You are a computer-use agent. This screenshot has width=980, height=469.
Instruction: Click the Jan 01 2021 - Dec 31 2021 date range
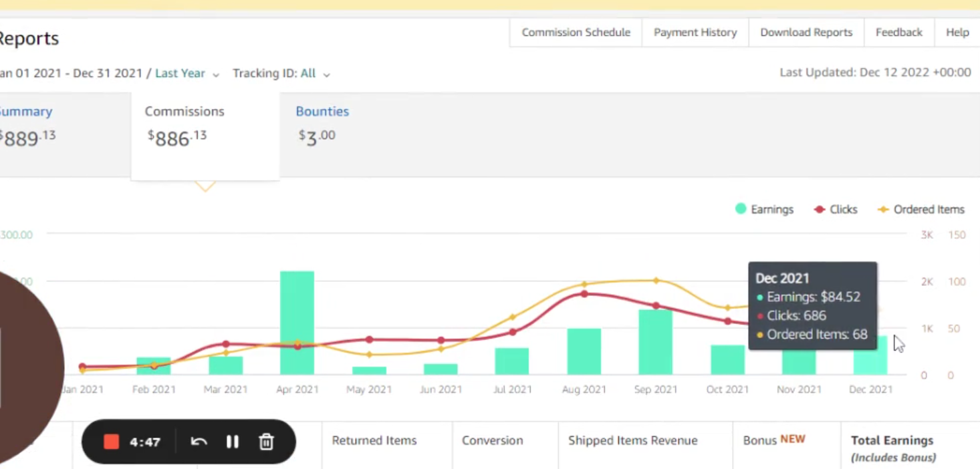tap(71, 73)
